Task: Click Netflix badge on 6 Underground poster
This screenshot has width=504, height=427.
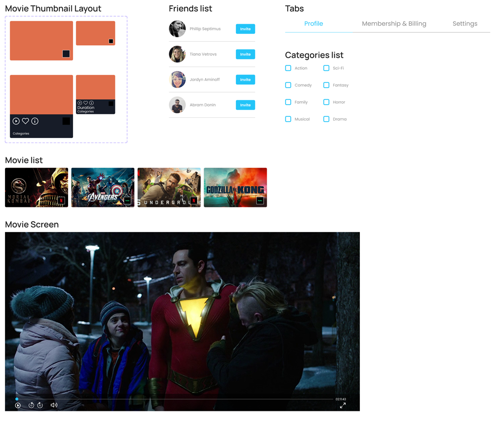Action: (194, 200)
